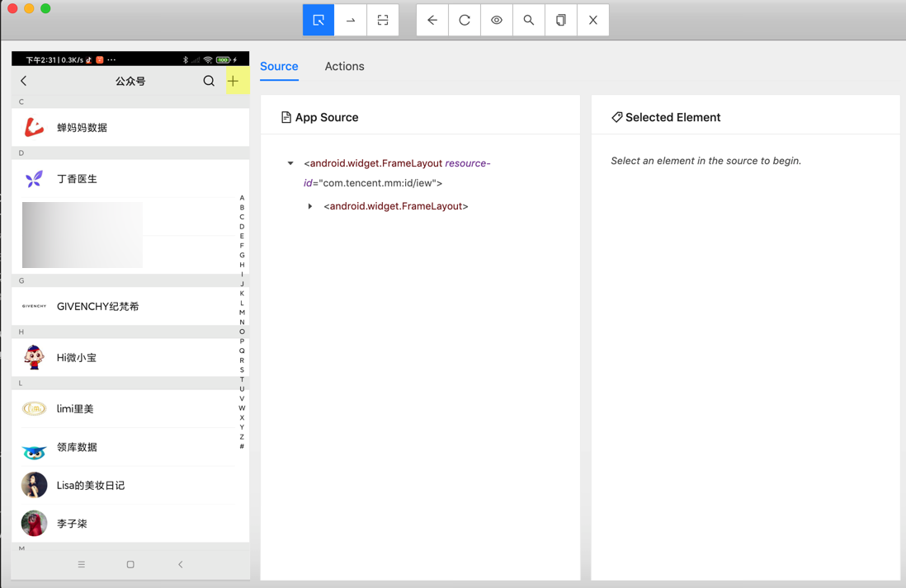This screenshot has width=906, height=588.
Task: Jump to letter L in index
Action: [x=242, y=303]
